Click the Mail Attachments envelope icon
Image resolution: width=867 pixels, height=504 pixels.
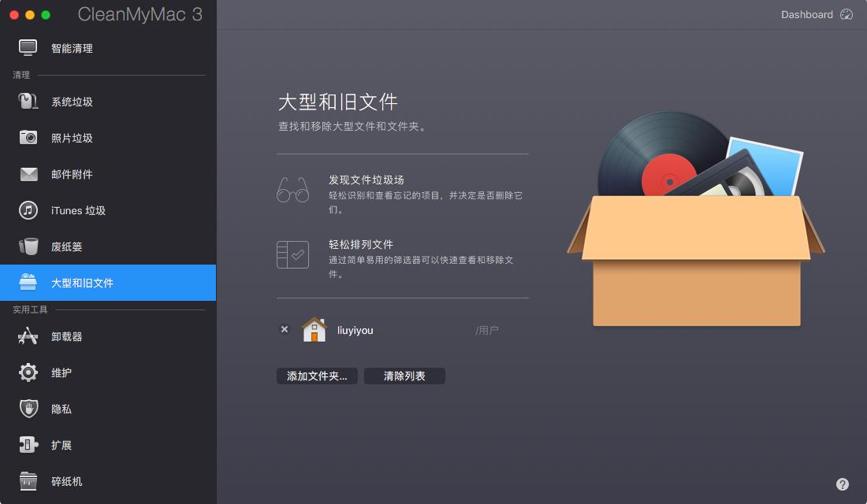[28, 174]
